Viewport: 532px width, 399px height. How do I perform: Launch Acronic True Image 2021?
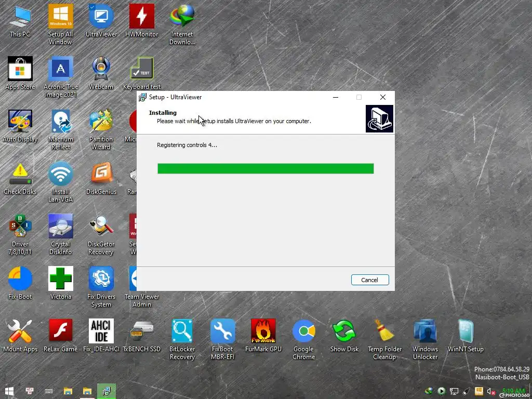pos(61,77)
